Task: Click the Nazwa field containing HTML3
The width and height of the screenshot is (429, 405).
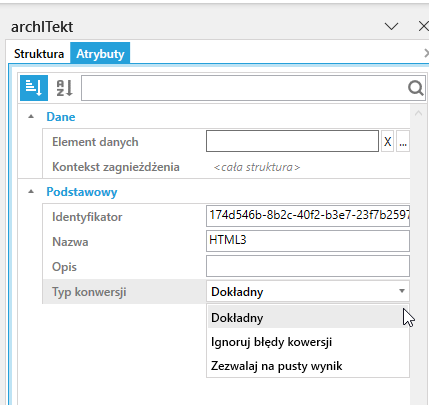Action: tap(308, 241)
